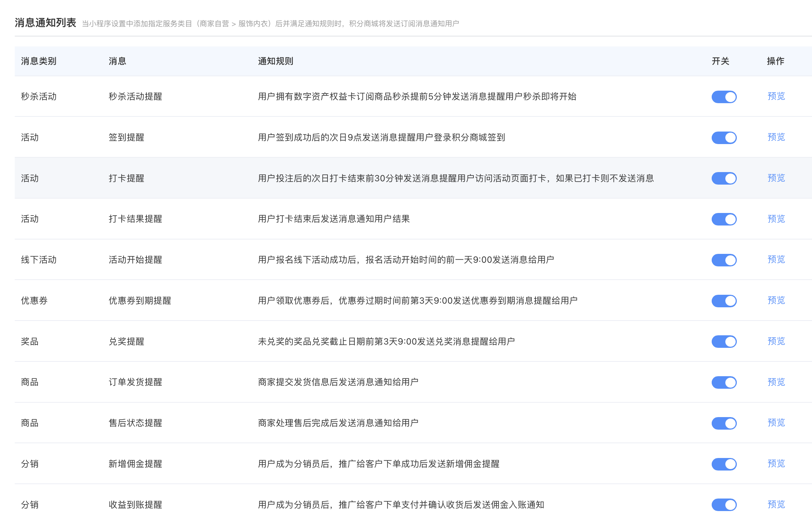The height and width of the screenshot is (521, 812).
Task: Toggle the 收益到账提醒 switch
Action: coord(724,505)
